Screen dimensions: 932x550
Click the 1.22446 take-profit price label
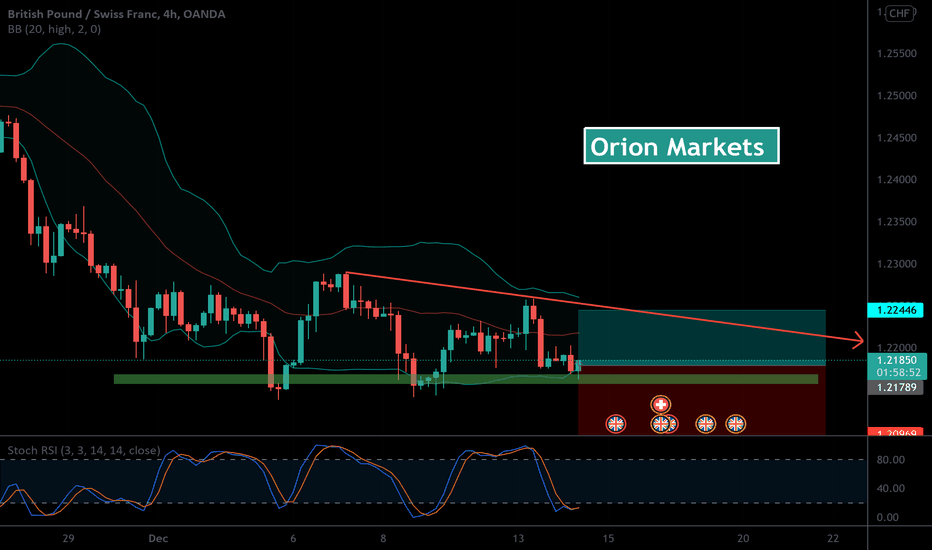tap(896, 310)
